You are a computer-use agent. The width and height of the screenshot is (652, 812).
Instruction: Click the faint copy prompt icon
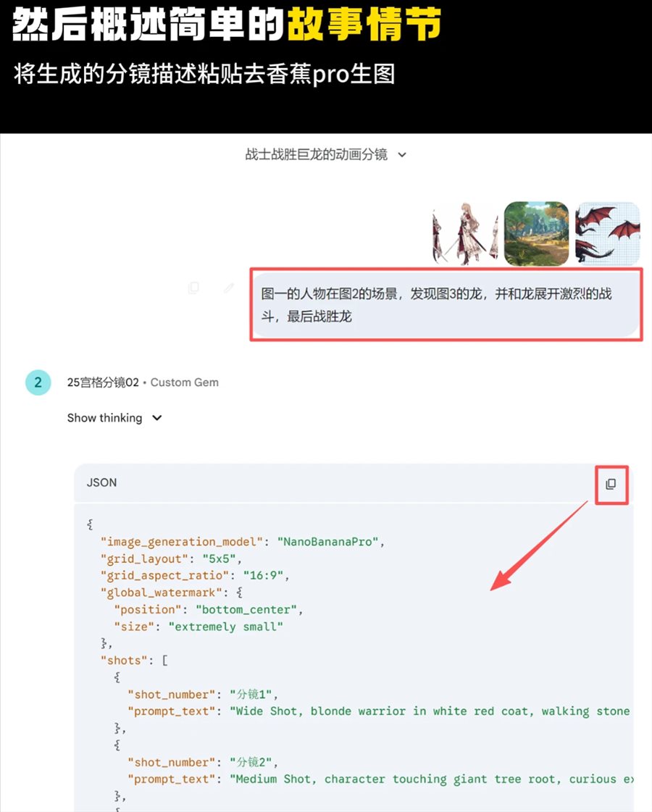coord(193,288)
